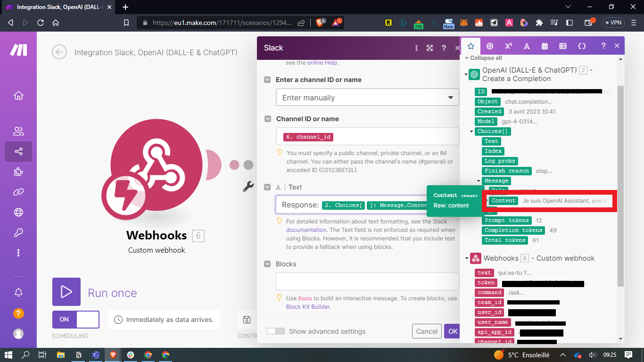The image size is (644, 362).
Task: Click the Run once play button
Action: coord(66,292)
